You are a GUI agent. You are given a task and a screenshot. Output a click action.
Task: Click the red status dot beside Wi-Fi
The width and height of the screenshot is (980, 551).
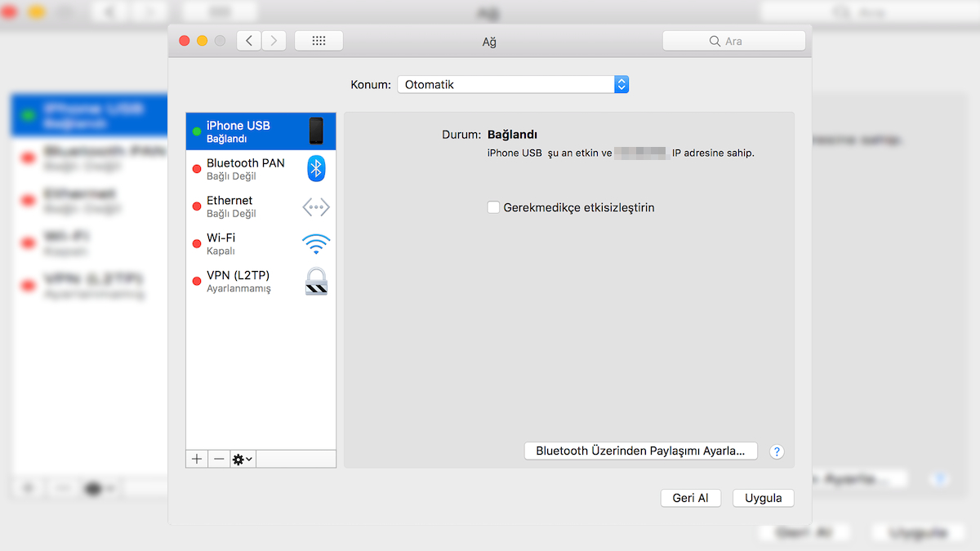point(196,244)
